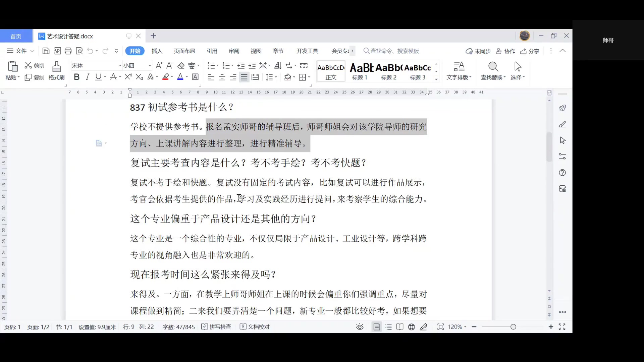This screenshot has height=362, width=644.
Task: Toggle full screen mode in status bar
Action: 563,327
